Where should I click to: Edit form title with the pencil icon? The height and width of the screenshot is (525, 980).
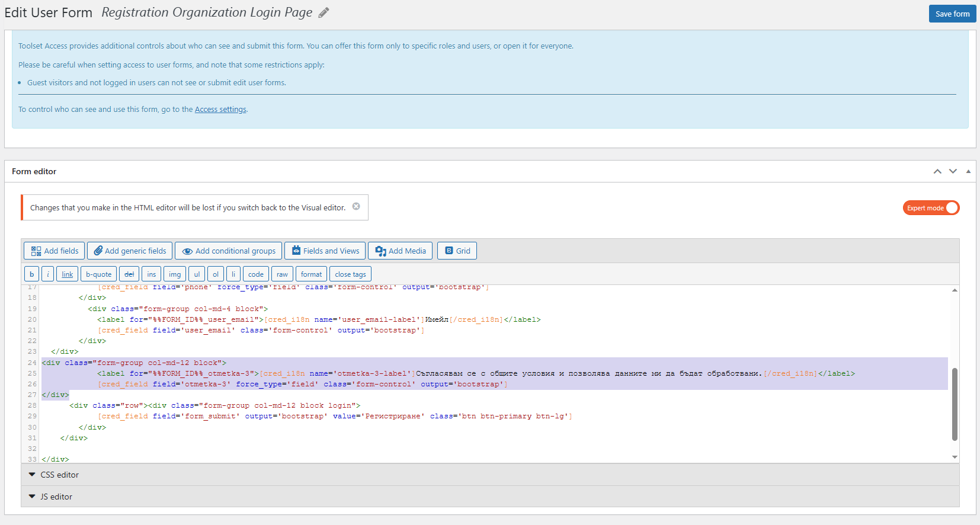coord(324,13)
